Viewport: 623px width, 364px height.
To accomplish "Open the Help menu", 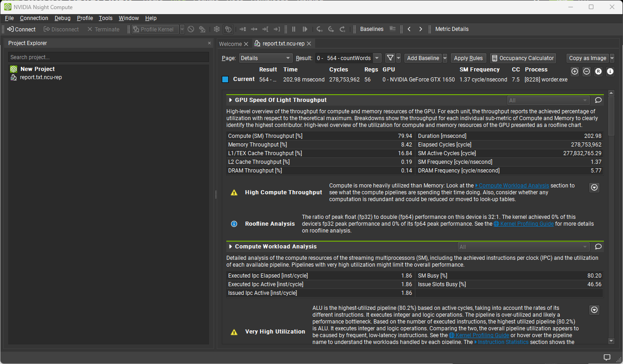I will click(151, 18).
